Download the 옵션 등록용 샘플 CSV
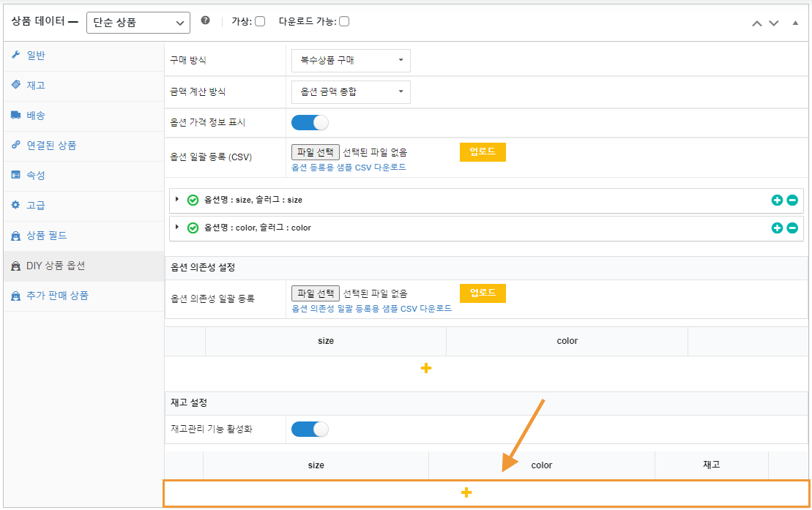The width and height of the screenshot is (812, 510). (x=349, y=167)
